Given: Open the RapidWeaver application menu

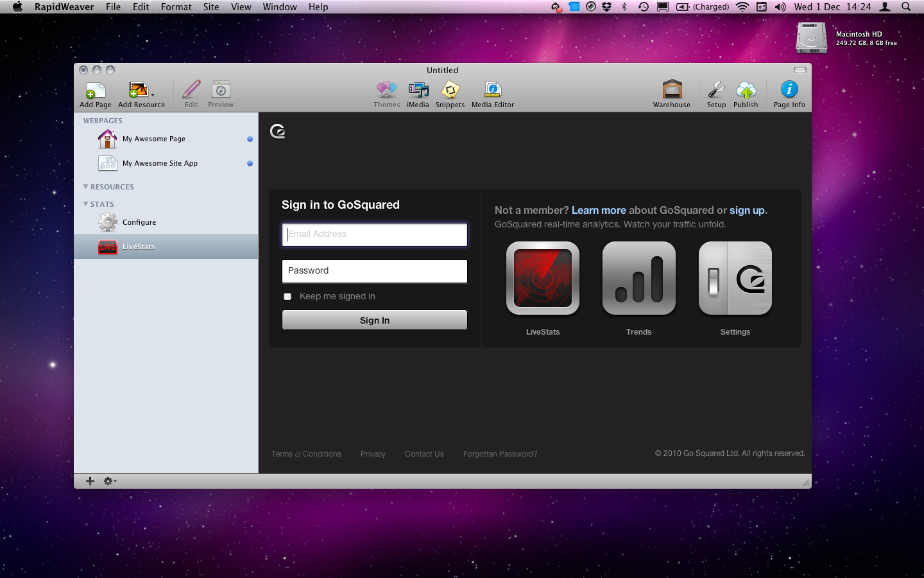Looking at the screenshot, I should tap(64, 7).
